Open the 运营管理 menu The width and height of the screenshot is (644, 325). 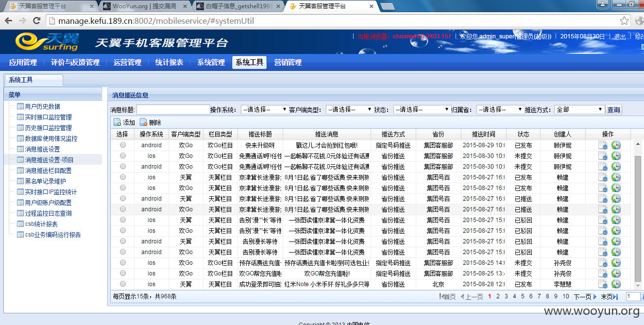(x=127, y=62)
